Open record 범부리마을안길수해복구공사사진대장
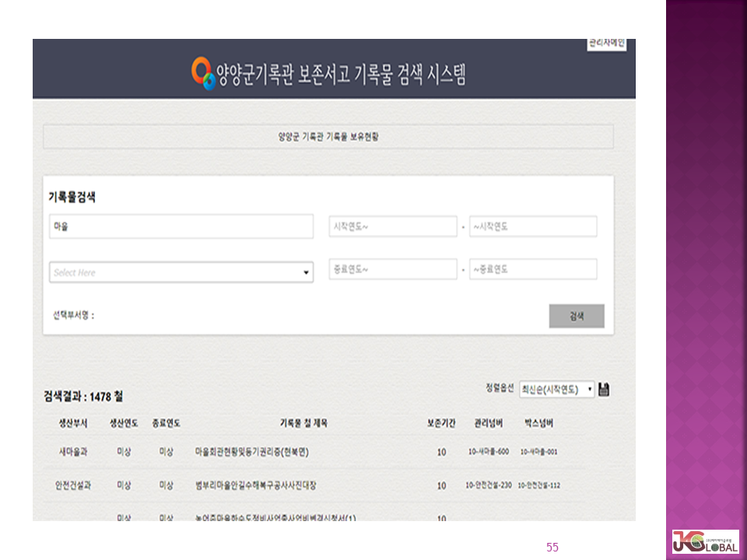This screenshot has height=560, width=747. [255, 485]
